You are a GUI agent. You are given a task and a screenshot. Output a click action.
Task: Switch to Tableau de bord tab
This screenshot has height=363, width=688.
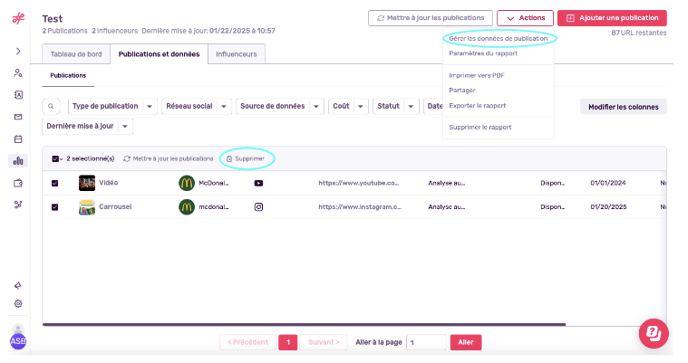(76, 54)
